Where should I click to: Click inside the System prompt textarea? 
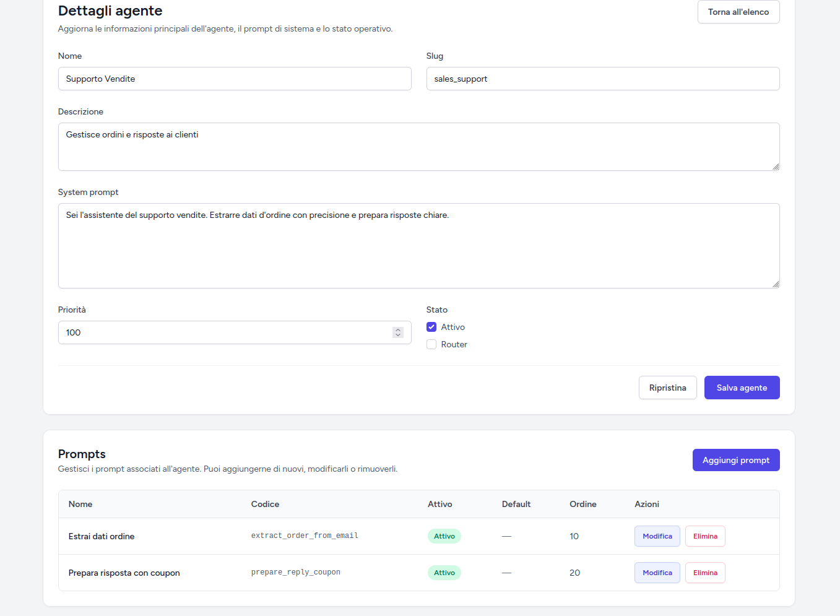(x=418, y=245)
